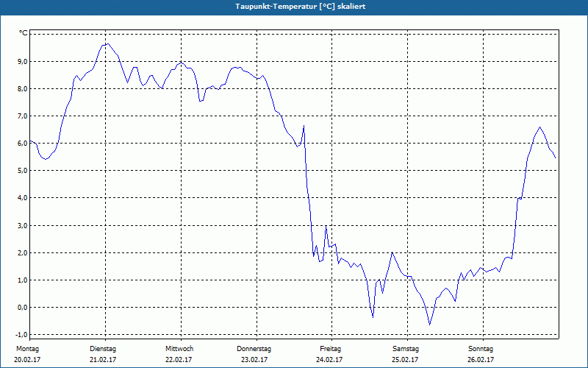This screenshot has width=588, height=368.
Task: Click the 7,0 y-axis label
Action: pyautogui.click(x=23, y=116)
